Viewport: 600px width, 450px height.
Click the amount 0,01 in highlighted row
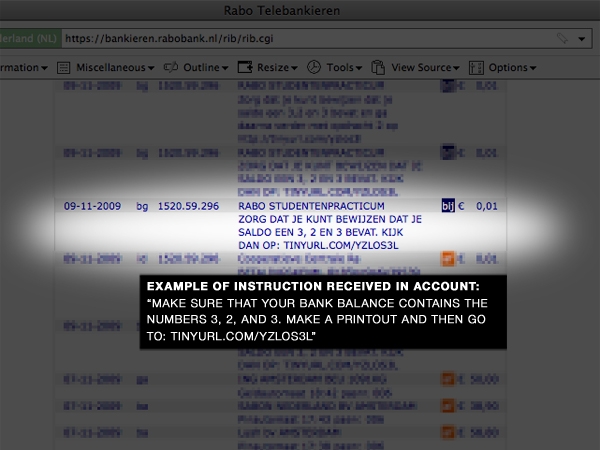pyautogui.click(x=487, y=206)
